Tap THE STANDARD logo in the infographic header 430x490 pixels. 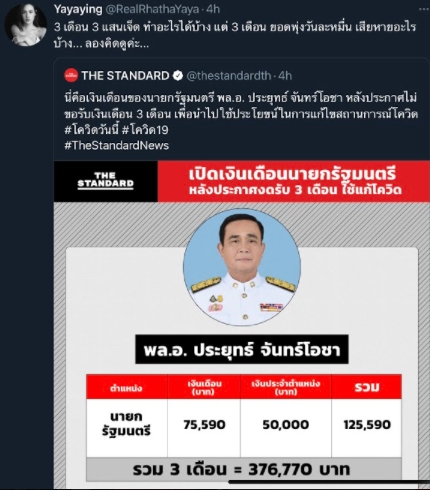[x=105, y=181]
